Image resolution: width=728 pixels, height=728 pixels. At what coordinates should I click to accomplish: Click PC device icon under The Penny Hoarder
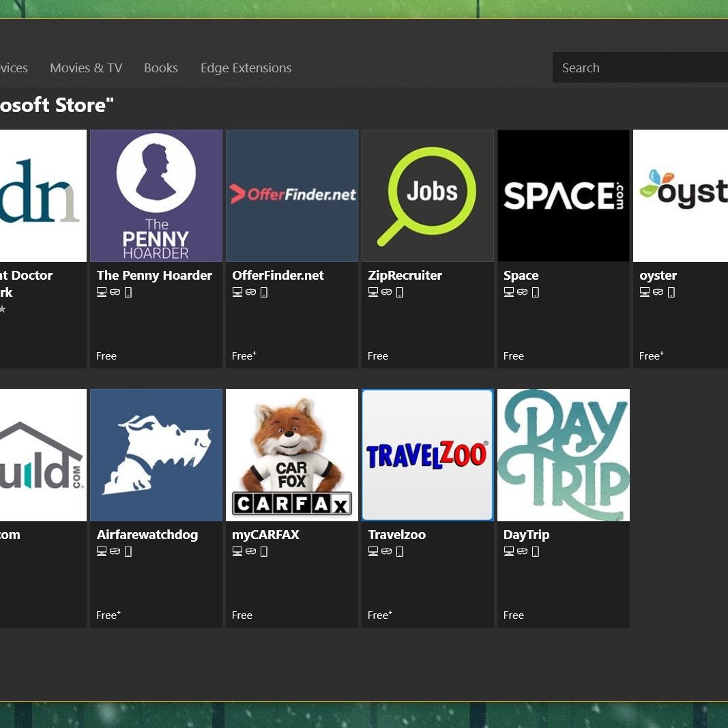point(102,292)
